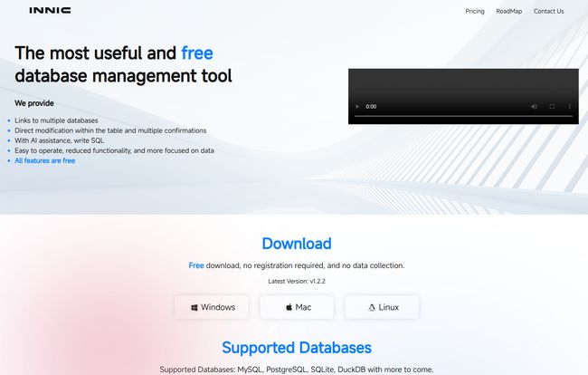Click the Apple logo icon

289,307
